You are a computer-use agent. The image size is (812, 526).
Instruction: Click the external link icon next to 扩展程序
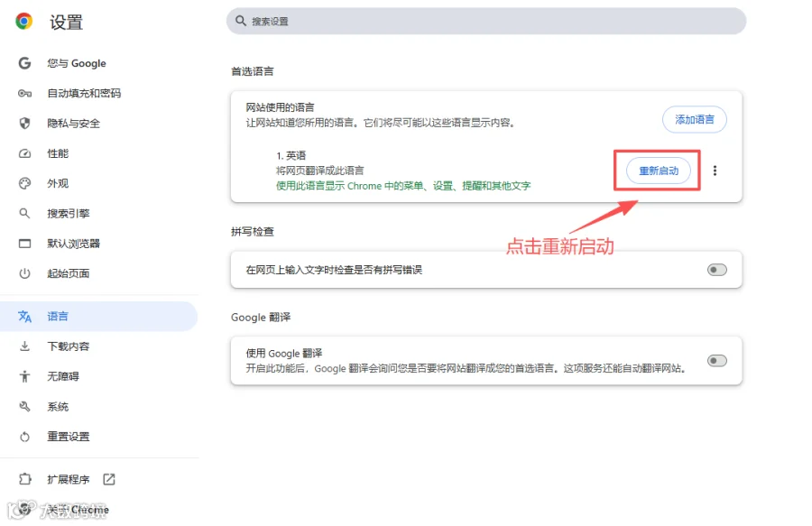tap(109, 479)
